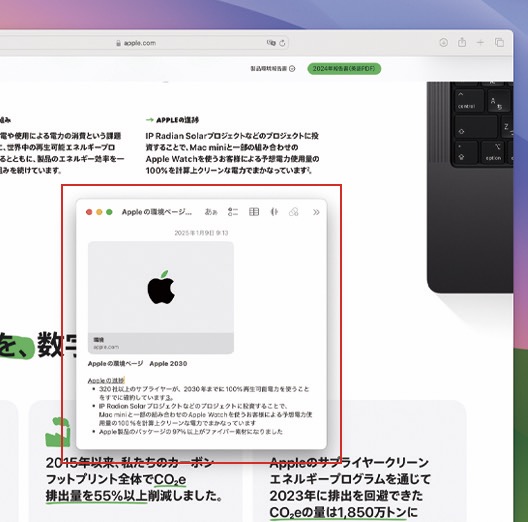Click the Appleの進捗 underlined heading in the note
Screen dimensions: 528x522
106,381
